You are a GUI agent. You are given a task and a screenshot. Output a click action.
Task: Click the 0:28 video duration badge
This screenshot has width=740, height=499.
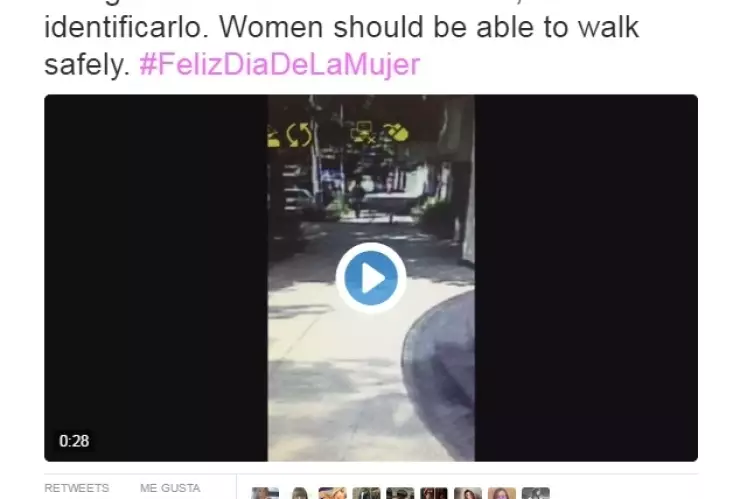tap(74, 441)
